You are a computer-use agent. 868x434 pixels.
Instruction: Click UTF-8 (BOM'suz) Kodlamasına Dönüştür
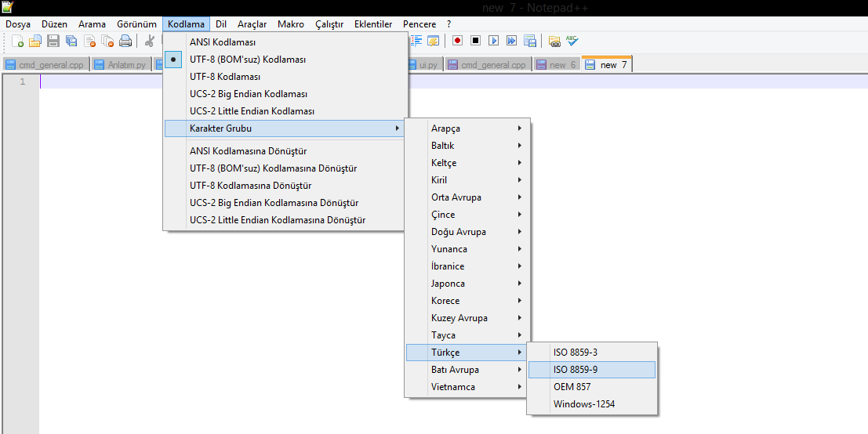point(286,168)
